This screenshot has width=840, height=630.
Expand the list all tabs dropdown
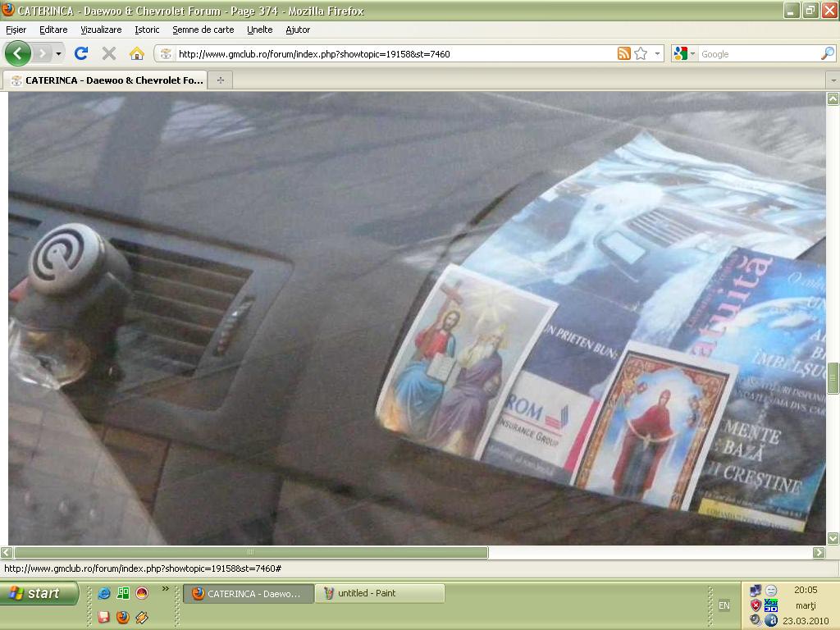833,80
